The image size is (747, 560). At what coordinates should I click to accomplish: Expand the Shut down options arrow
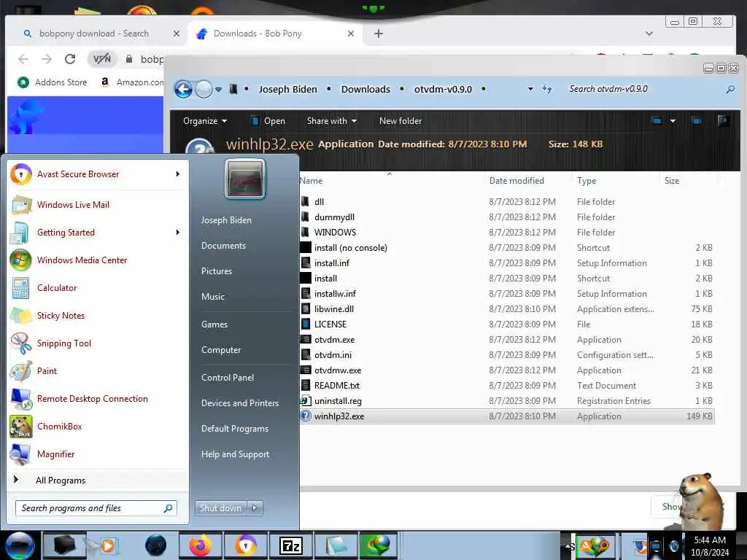click(x=255, y=508)
